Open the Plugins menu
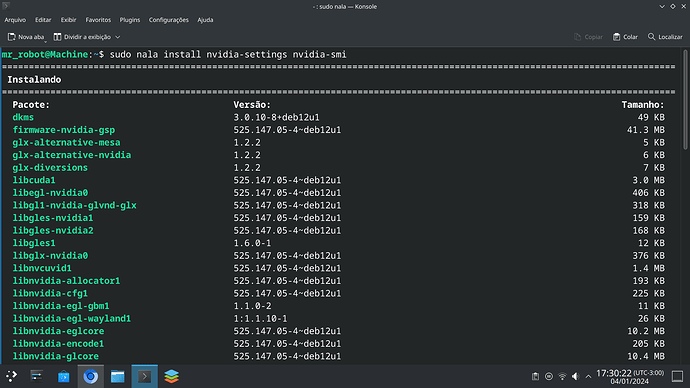The height and width of the screenshot is (388, 690). (130, 20)
